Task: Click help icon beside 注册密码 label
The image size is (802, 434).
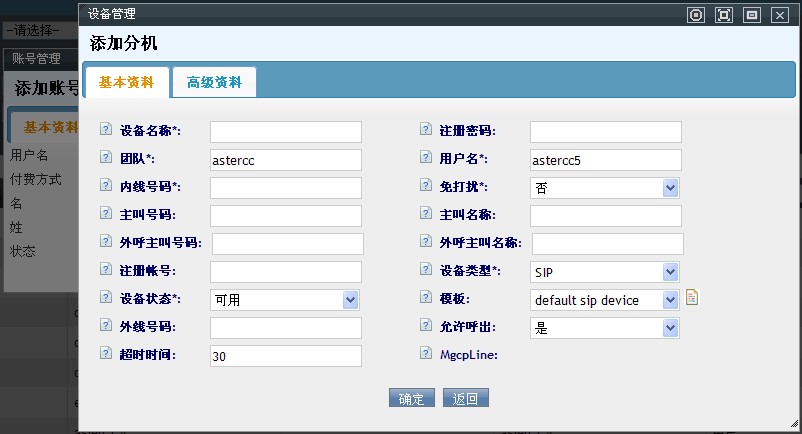Action: point(427,131)
